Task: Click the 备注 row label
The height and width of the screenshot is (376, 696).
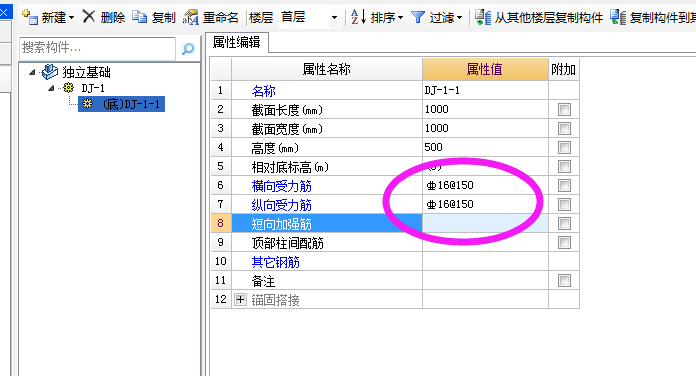Action: click(263, 281)
